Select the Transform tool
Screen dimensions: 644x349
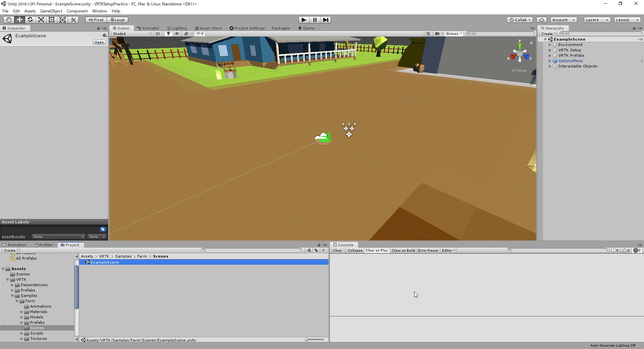(x=62, y=20)
